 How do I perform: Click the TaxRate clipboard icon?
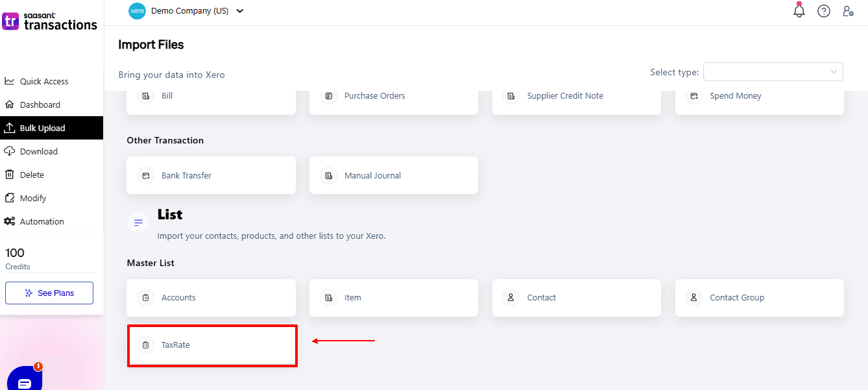coord(146,345)
